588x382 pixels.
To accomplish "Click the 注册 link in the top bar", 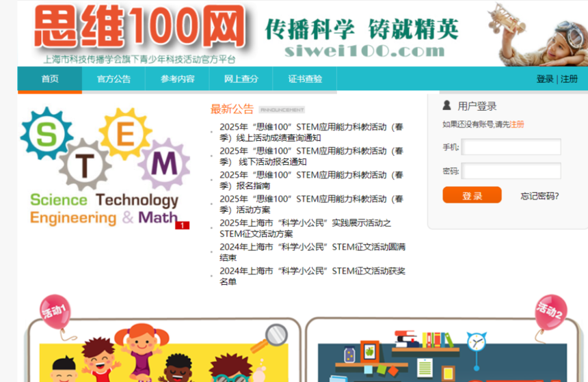I will point(569,79).
